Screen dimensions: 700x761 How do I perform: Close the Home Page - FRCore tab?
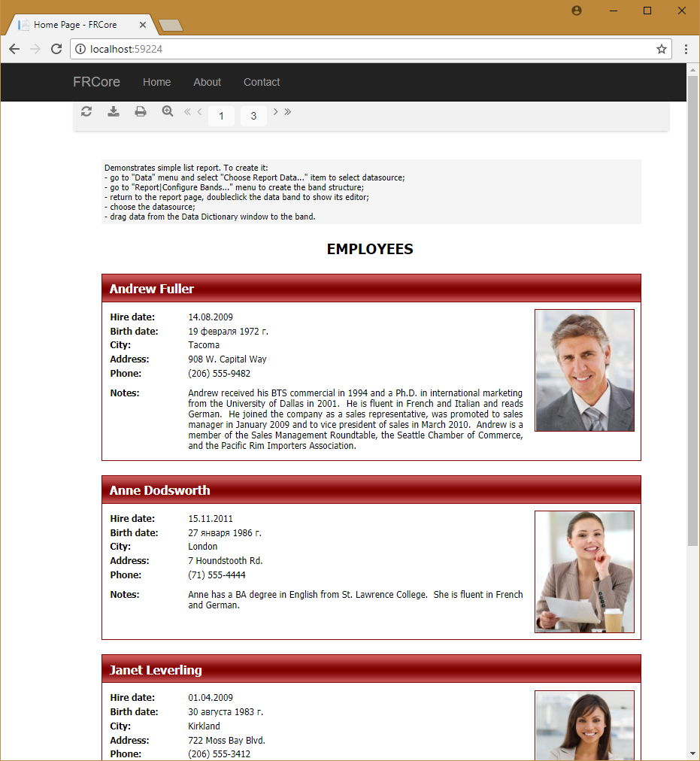143,25
